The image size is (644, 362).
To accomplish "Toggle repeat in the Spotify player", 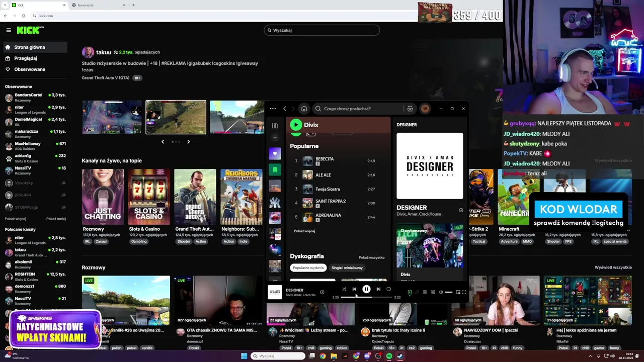I will 388,289.
